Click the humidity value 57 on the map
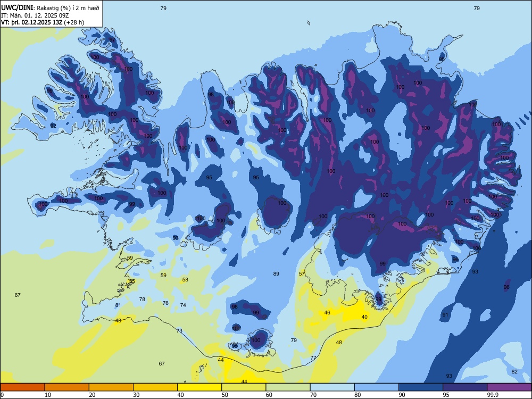Image resolution: width=532 pixels, height=399 pixels. pyautogui.click(x=302, y=273)
